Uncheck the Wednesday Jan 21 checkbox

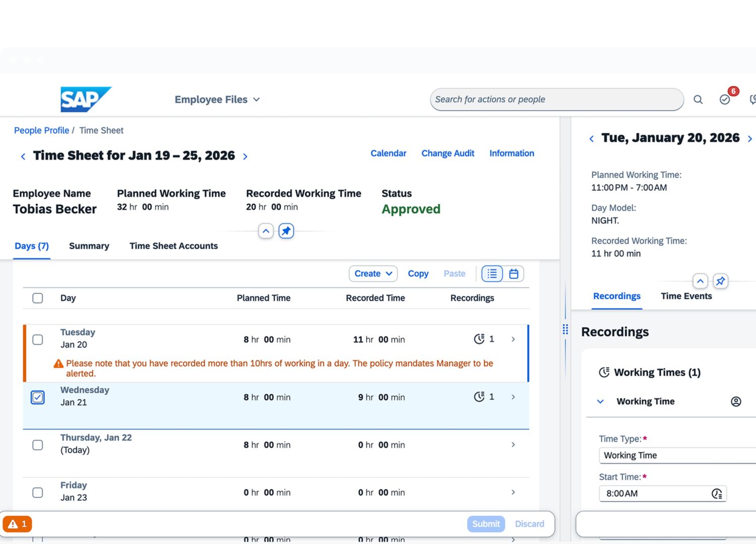point(38,397)
